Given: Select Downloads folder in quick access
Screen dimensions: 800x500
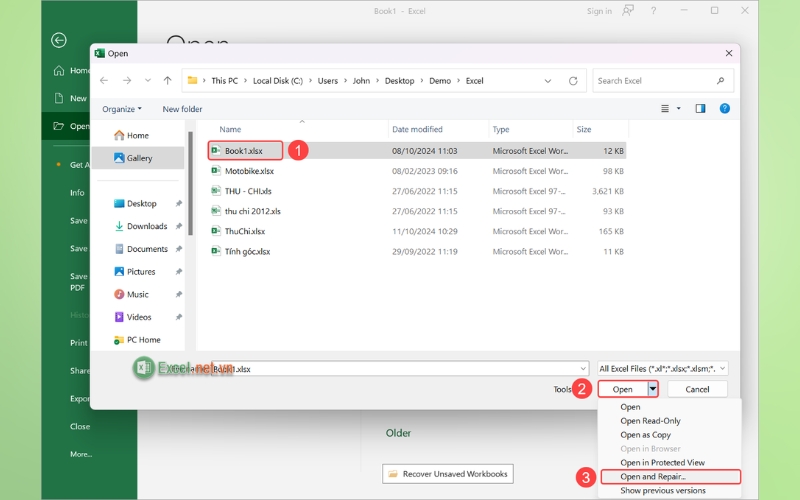Looking at the screenshot, I should coord(146,226).
